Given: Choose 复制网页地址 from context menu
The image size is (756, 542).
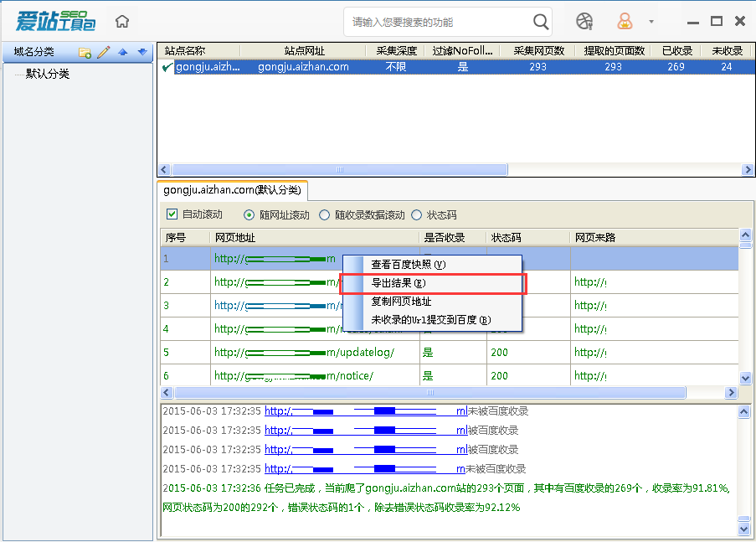Looking at the screenshot, I should click(x=401, y=302).
